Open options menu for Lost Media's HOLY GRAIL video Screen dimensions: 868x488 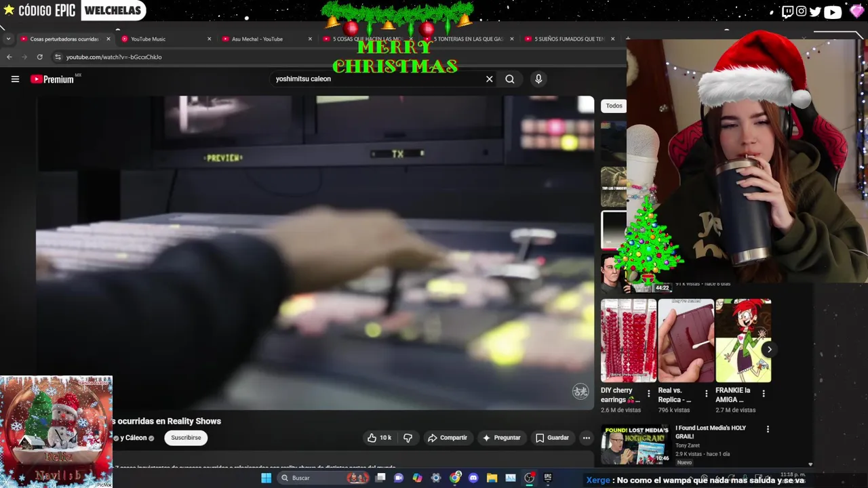768,429
